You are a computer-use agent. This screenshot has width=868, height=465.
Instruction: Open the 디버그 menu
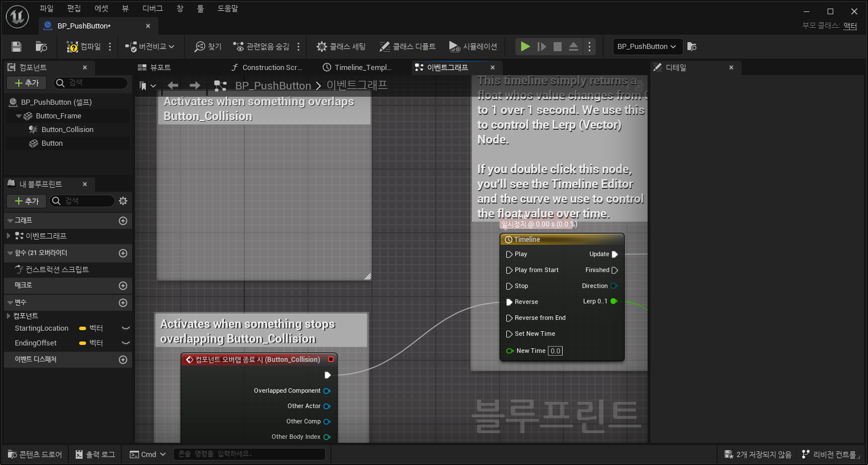click(153, 9)
